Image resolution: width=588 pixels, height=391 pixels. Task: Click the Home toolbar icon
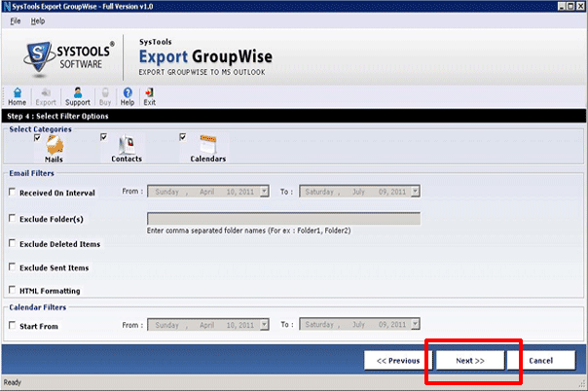tap(17, 93)
